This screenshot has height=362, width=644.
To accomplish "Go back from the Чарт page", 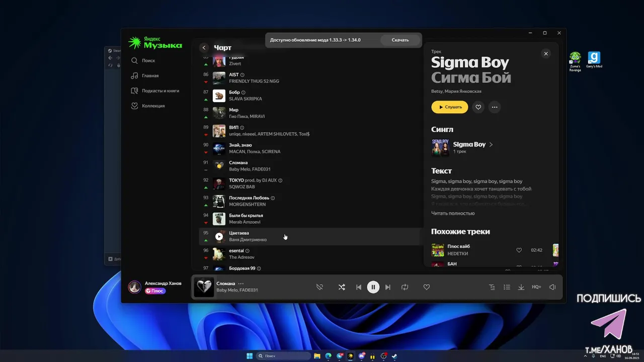I will click(x=204, y=48).
